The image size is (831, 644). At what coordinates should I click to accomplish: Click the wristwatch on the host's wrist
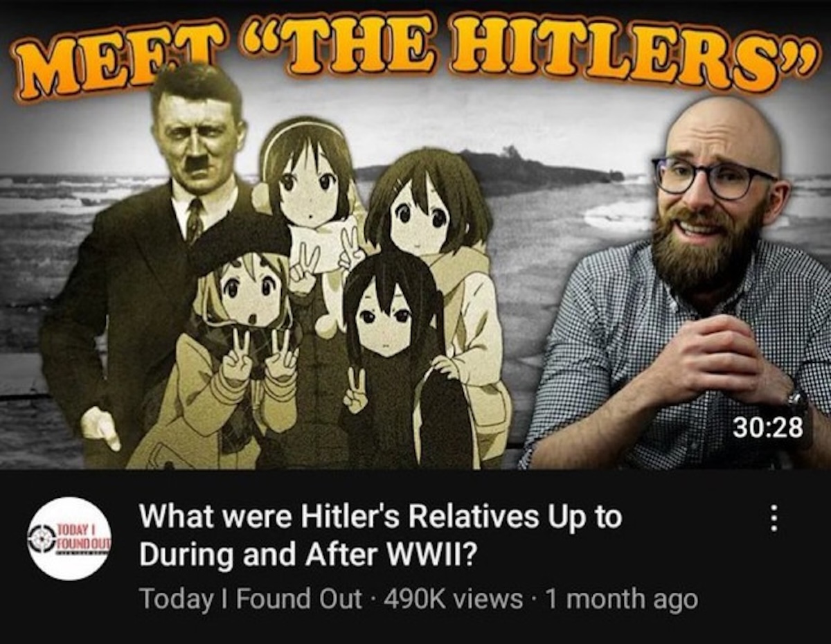(796, 407)
